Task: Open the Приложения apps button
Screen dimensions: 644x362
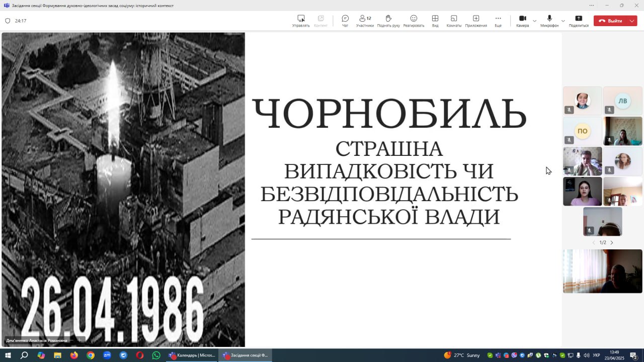Action: point(476,21)
